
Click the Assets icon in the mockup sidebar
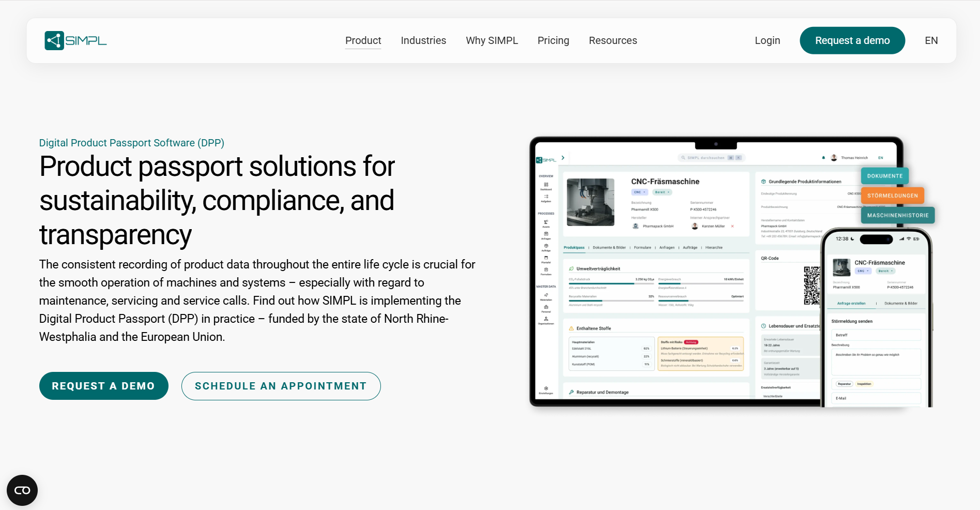click(x=546, y=222)
